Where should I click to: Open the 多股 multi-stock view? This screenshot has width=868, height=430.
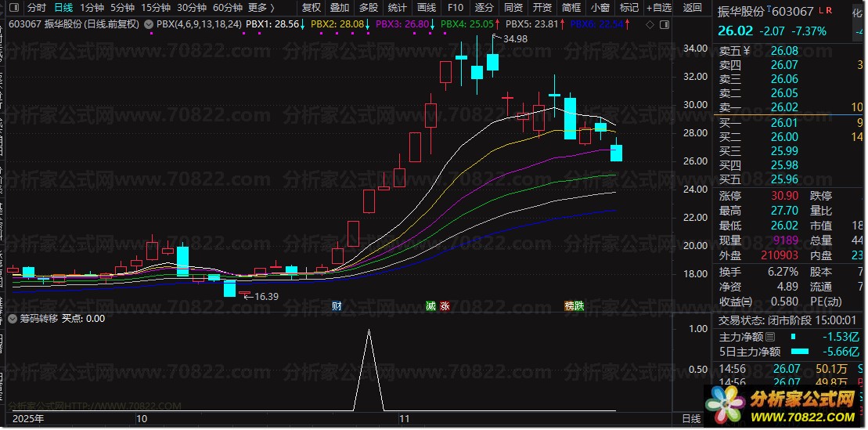click(368, 8)
